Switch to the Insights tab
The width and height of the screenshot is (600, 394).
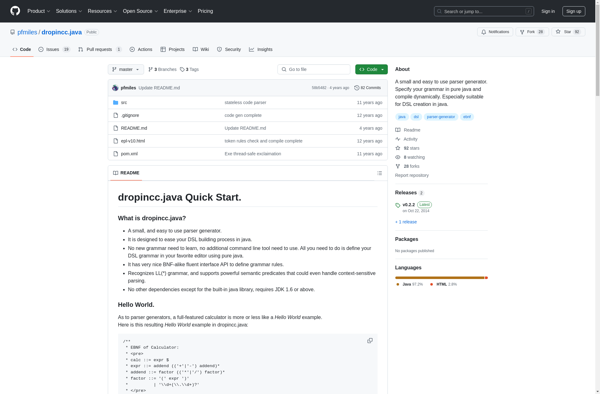(x=261, y=49)
